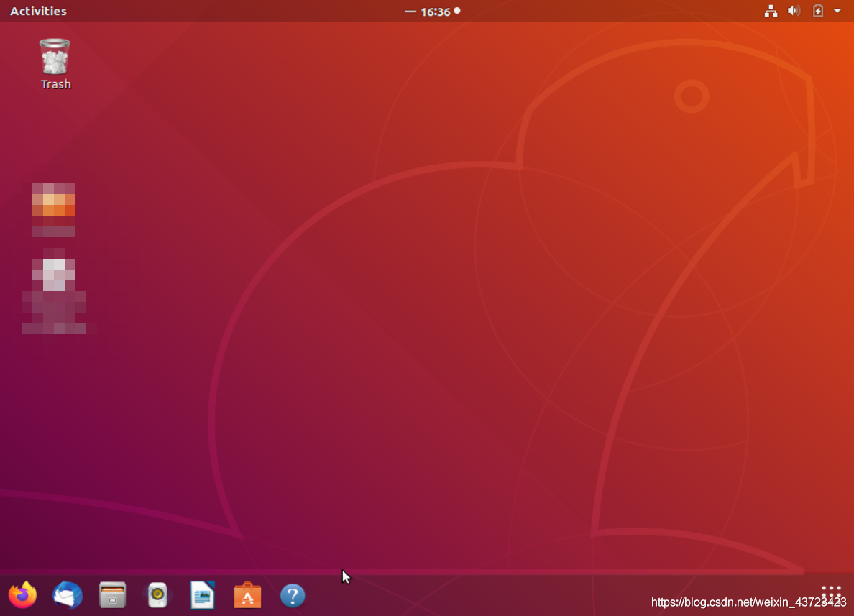Click the battery charging indicator
The height and width of the screenshot is (616, 854).
817,11
